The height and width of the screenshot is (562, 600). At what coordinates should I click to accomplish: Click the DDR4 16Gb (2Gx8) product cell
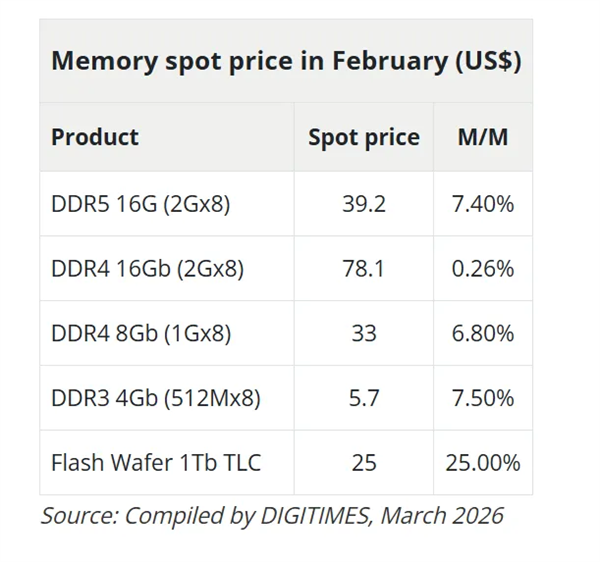click(147, 269)
